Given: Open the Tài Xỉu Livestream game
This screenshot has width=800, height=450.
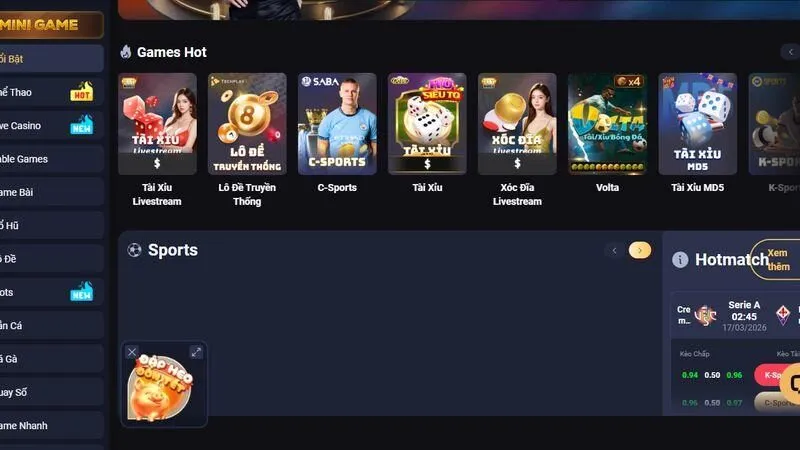Looking at the screenshot, I should pyautogui.click(x=157, y=140).
